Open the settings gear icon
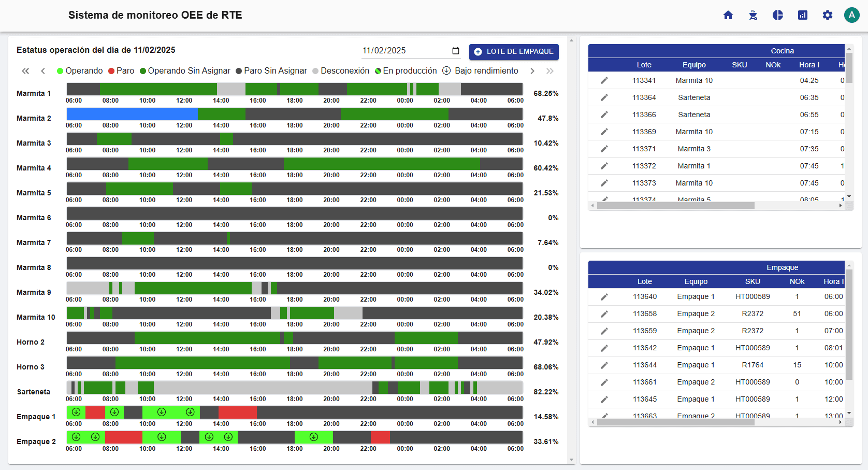The height and width of the screenshot is (470, 868). [828, 15]
